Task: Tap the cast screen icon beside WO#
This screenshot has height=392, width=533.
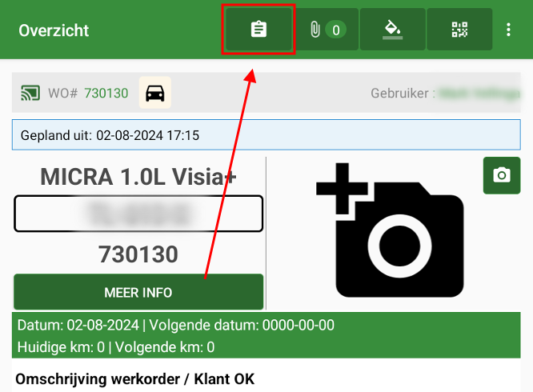Action: (x=30, y=93)
